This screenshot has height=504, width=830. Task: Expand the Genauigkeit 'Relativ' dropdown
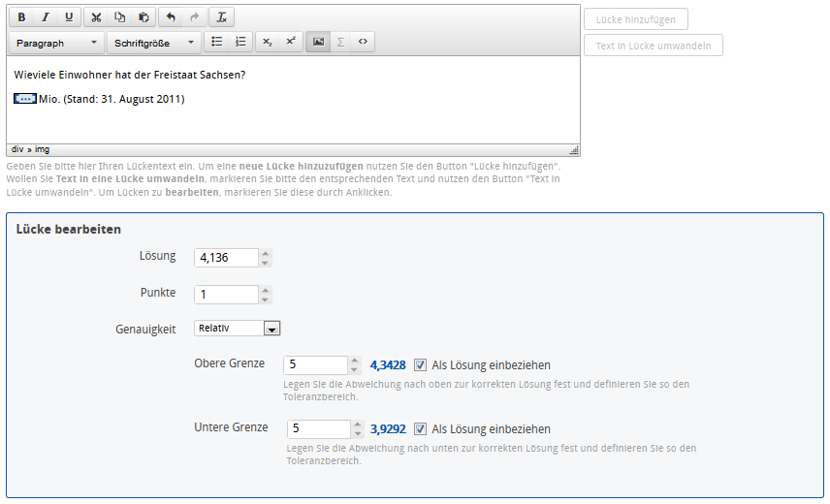271,329
